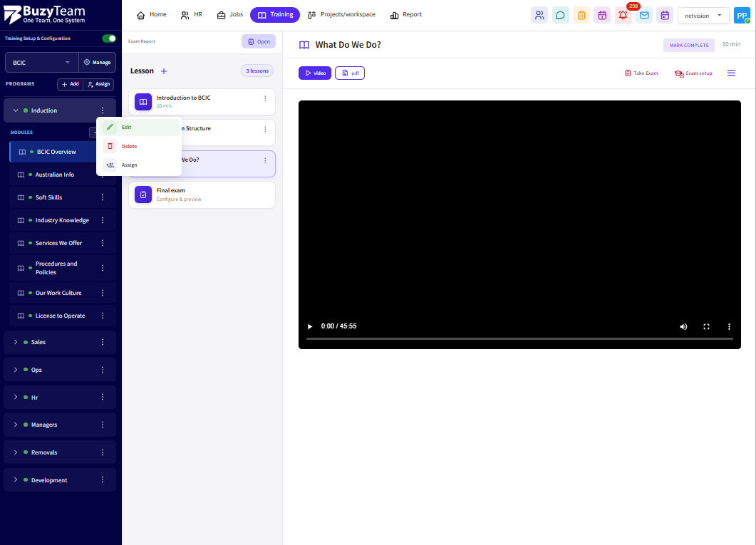
Task: Click the BuzyTeam logo
Action: [44, 14]
